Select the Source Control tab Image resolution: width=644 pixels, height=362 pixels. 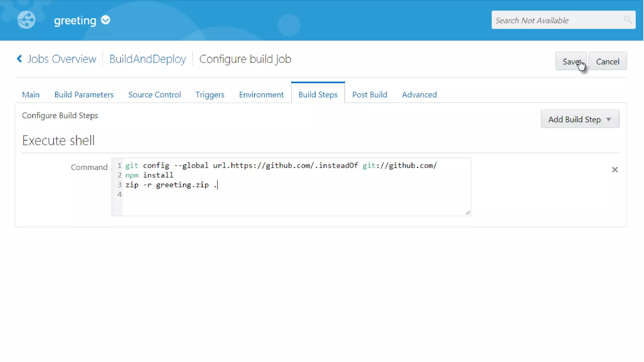pyautogui.click(x=154, y=95)
